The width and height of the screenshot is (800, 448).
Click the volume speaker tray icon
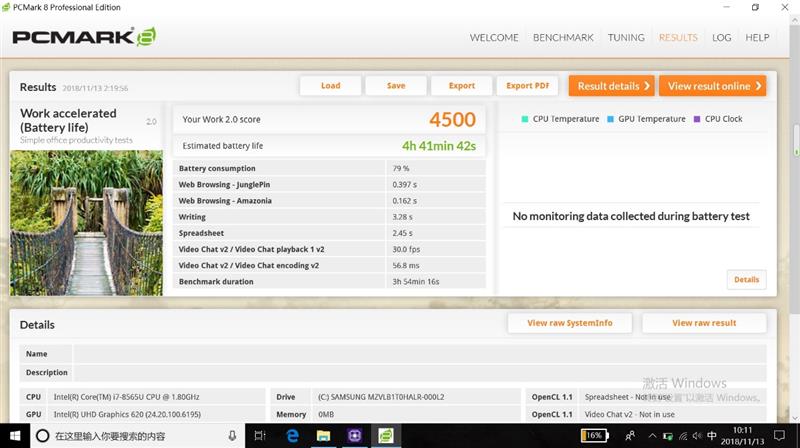point(697,436)
